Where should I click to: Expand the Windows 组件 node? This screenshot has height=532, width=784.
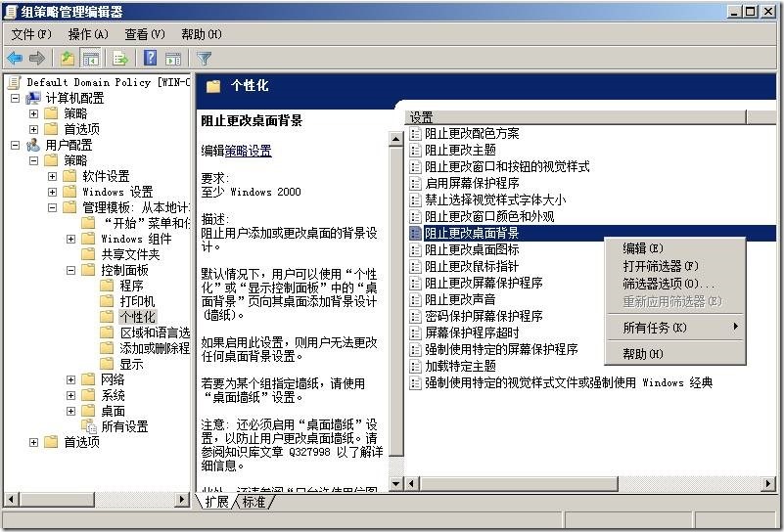coord(71,239)
